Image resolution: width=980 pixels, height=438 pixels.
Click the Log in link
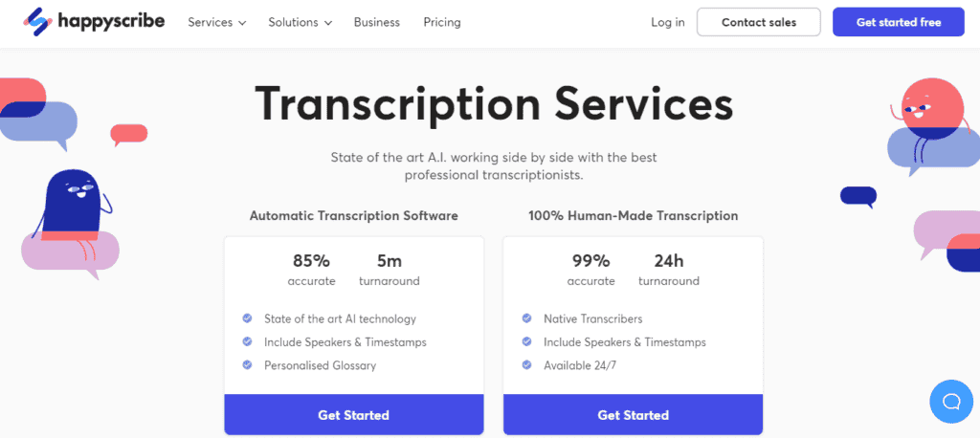[x=668, y=22]
